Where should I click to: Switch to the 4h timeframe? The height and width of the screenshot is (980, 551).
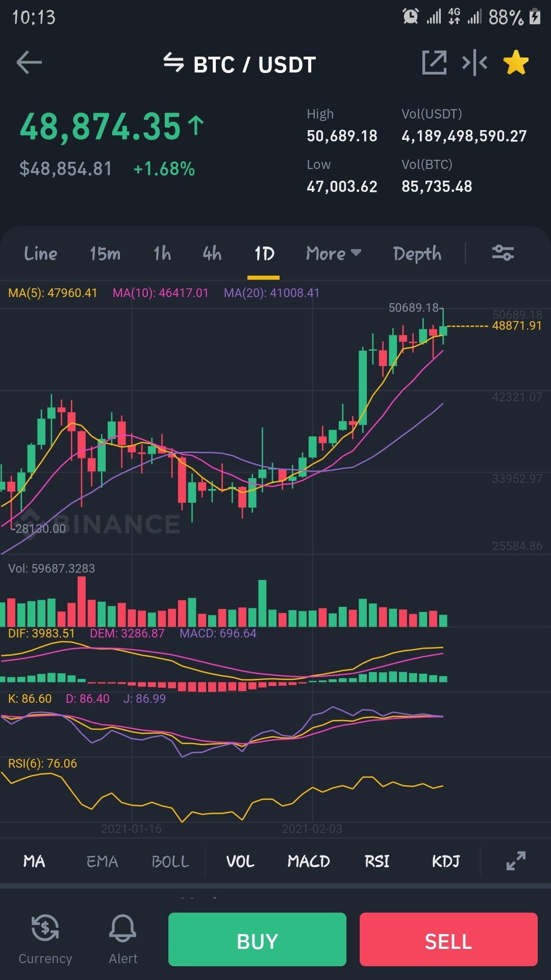pos(212,253)
